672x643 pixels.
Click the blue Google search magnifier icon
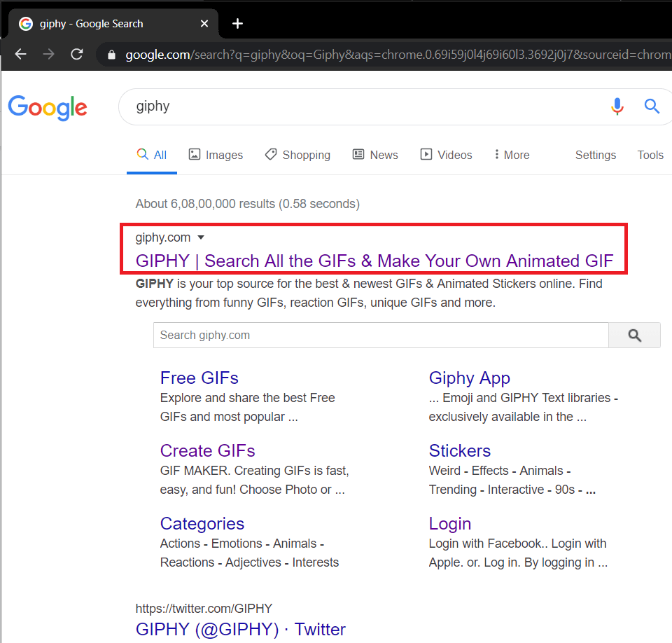652,106
